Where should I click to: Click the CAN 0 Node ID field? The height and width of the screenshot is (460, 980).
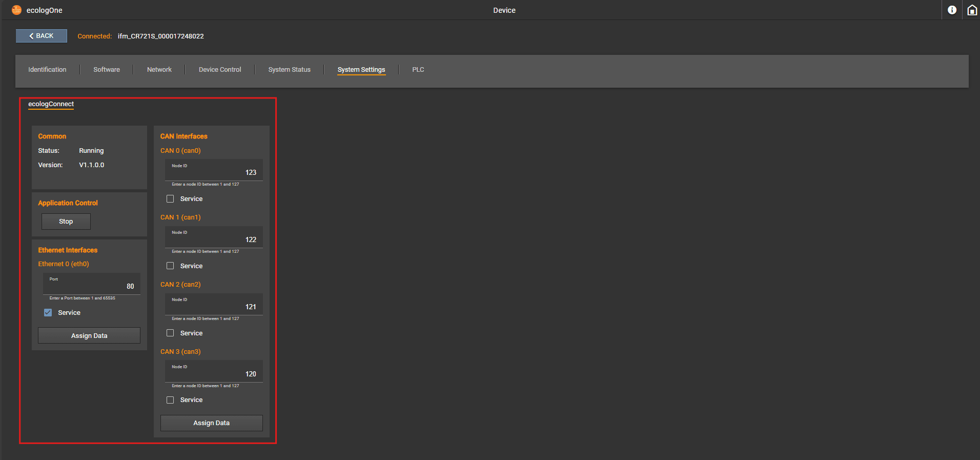[214, 171]
